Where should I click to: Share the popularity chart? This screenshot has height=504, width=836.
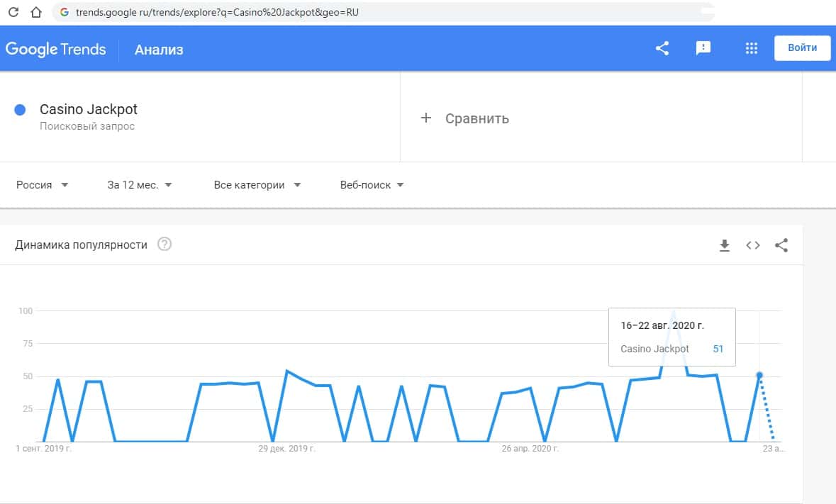(781, 245)
